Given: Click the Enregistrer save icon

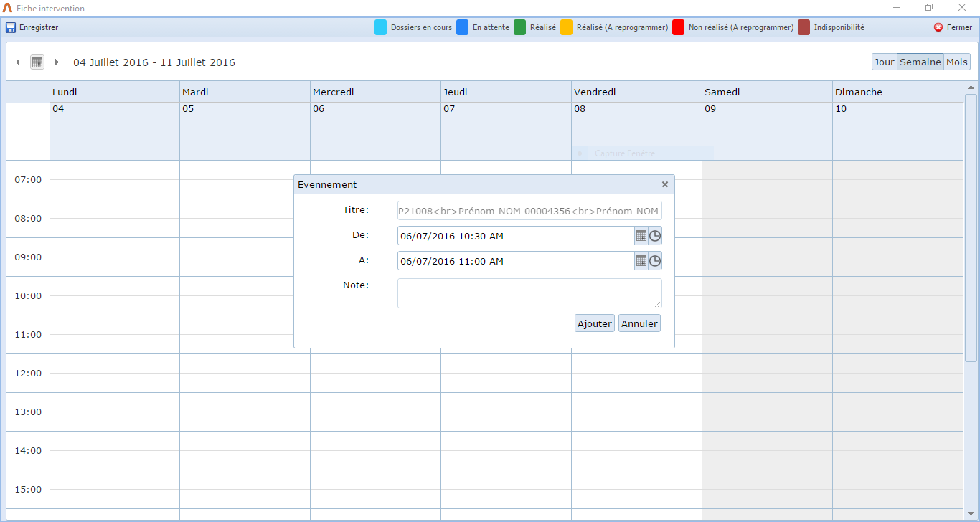Looking at the screenshot, I should 11,28.
